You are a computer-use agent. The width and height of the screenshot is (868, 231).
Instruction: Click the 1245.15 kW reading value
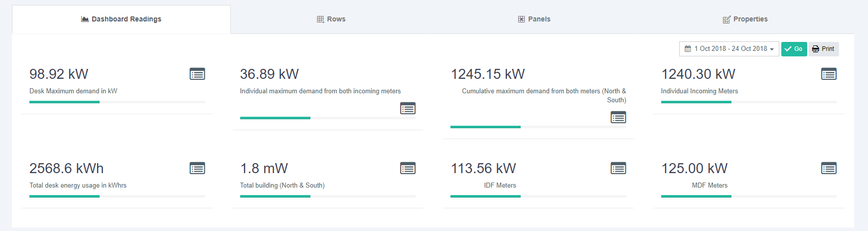click(487, 74)
